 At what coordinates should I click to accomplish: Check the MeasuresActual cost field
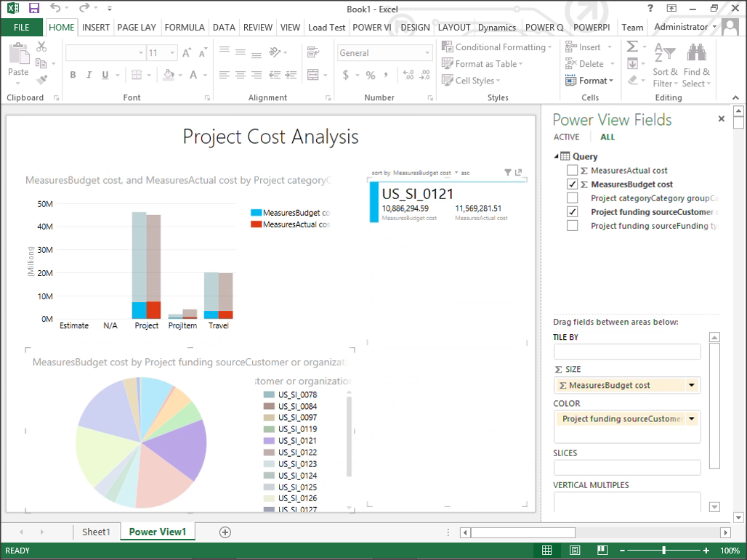tap(573, 171)
